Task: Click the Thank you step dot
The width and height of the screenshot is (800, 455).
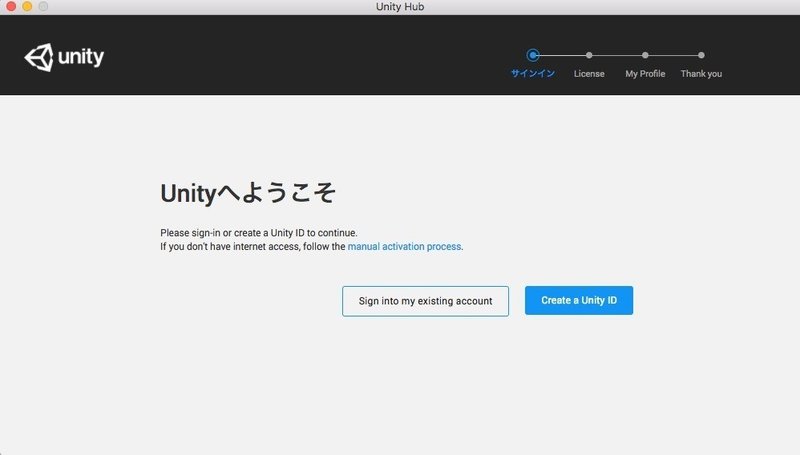Action: point(701,55)
